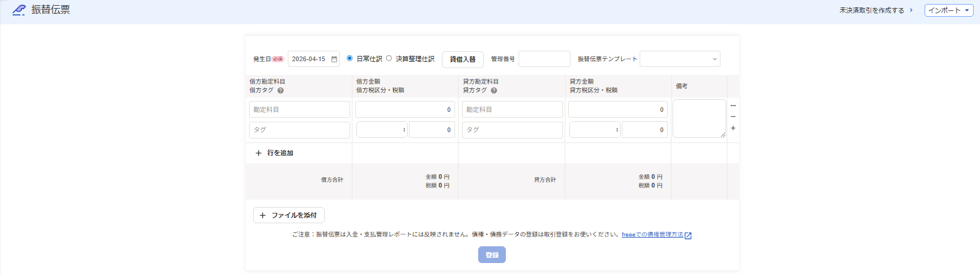Screen dimensions: 980x274
Task: Focus the 備考 textarea
Action: tap(699, 119)
